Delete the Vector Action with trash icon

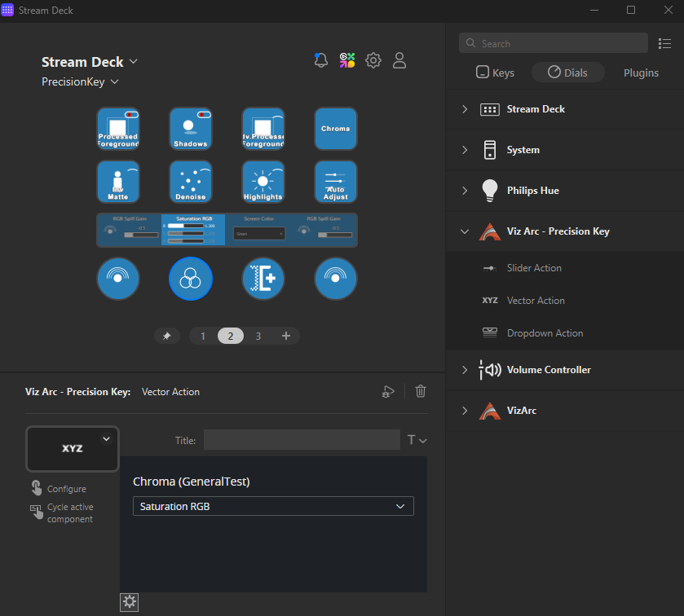(421, 391)
